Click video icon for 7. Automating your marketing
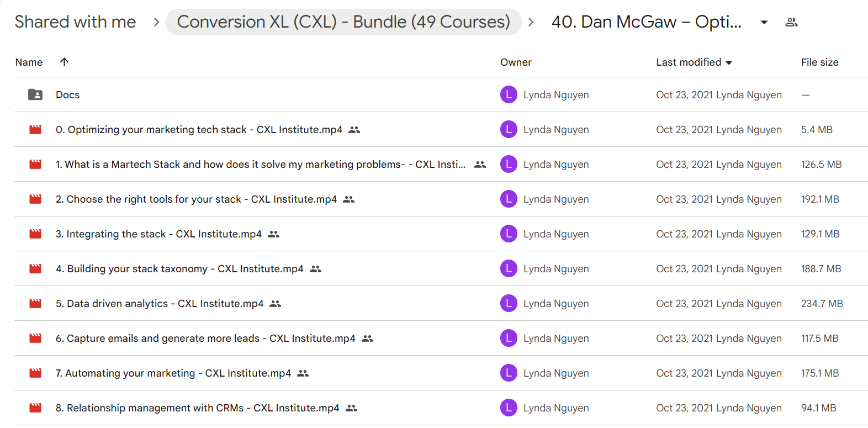This screenshot has width=868, height=428. pos(35,373)
